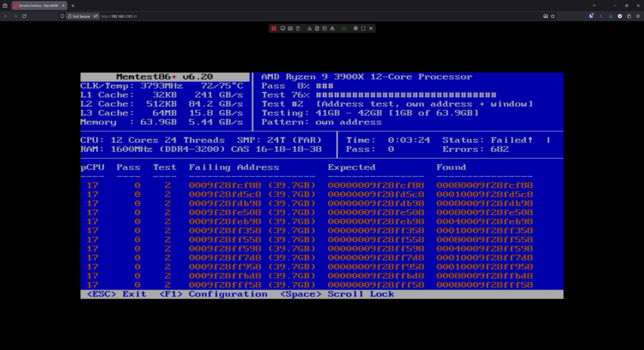
Task: Click the Not Secure connection indicator
Action: tap(79, 16)
